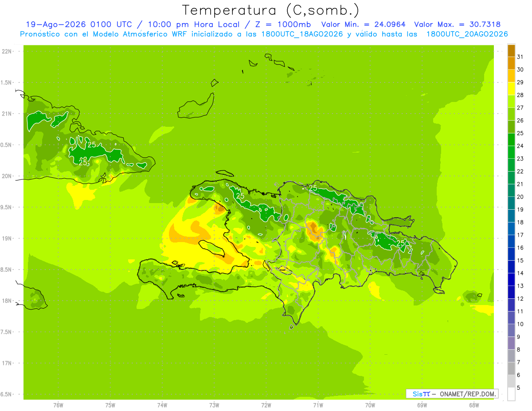Click the legend scale value "20"

tap(520, 197)
